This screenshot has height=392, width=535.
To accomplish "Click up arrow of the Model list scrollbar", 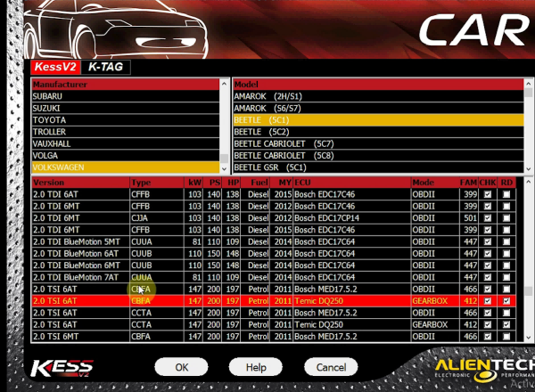I will pyautogui.click(x=528, y=84).
